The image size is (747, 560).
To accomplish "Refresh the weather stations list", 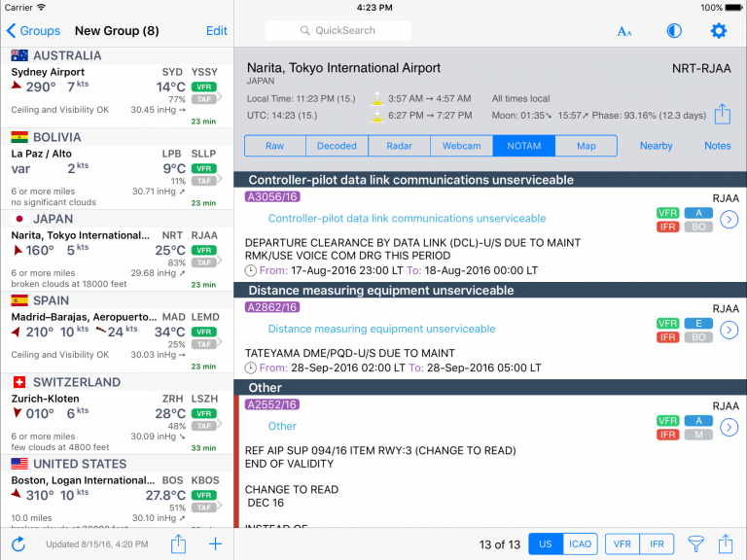I will click(x=18, y=543).
